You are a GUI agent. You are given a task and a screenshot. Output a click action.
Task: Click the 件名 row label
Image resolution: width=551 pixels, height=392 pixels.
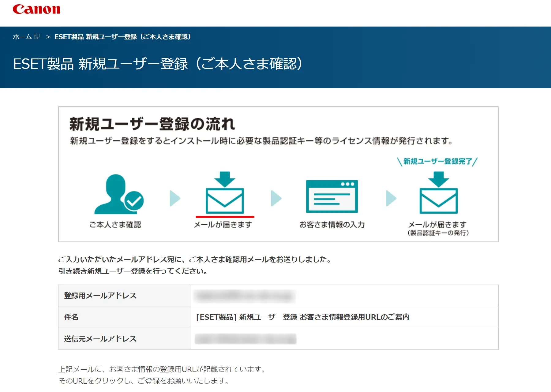coord(71,317)
